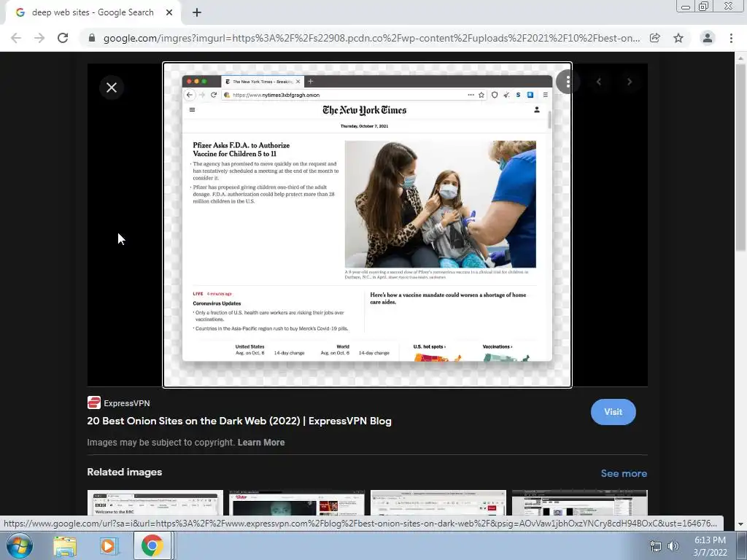Select the 'deep web sites - Google Search' tab
The width and height of the screenshot is (747, 560).
(x=93, y=12)
